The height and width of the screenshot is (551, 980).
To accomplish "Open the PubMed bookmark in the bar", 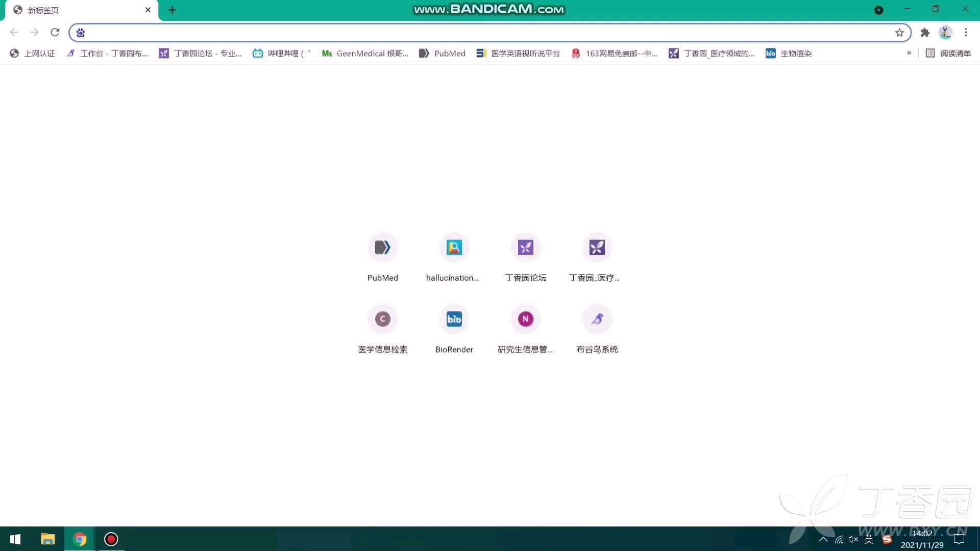I will 442,54.
